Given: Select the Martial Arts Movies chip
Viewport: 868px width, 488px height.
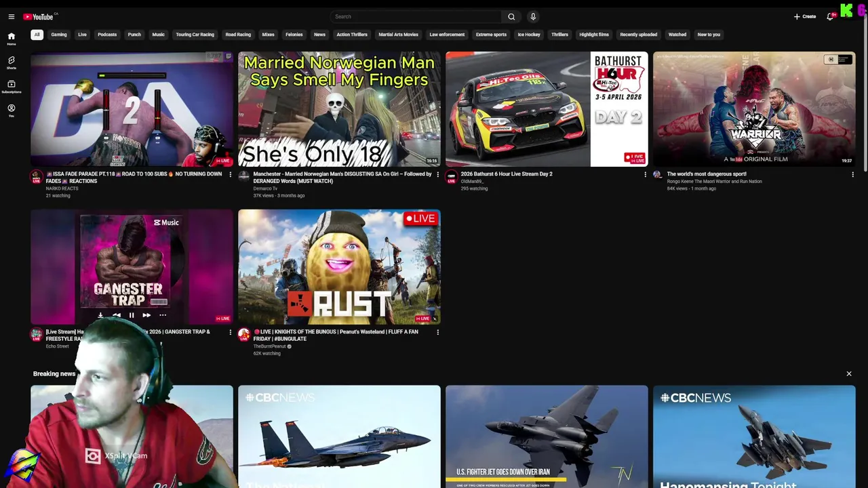Looking at the screenshot, I should coord(398,35).
